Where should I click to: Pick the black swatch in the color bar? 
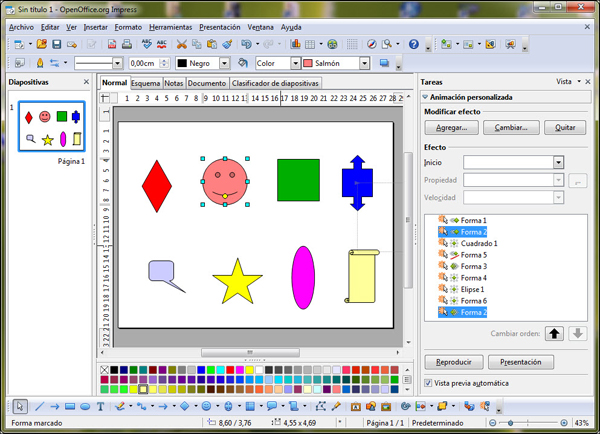tap(114, 370)
